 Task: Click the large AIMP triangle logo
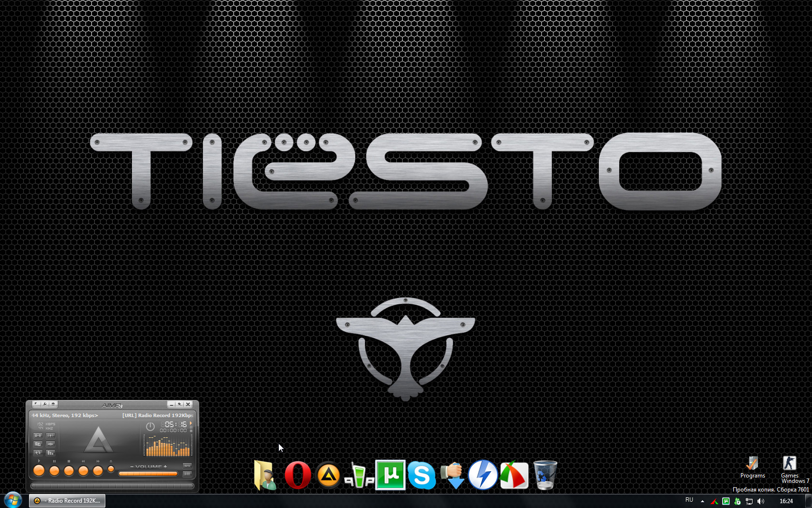99,439
